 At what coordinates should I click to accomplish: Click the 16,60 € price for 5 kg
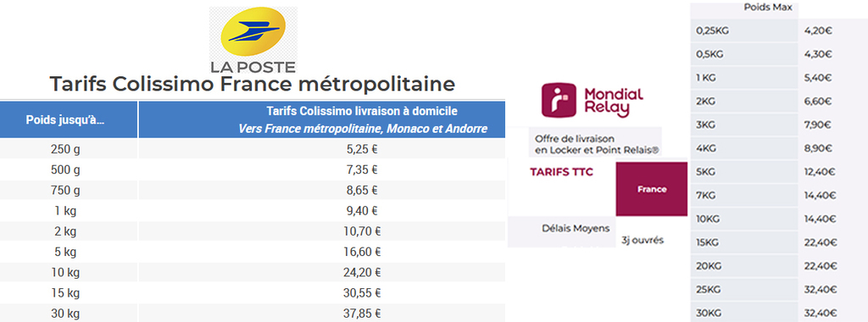[362, 252]
